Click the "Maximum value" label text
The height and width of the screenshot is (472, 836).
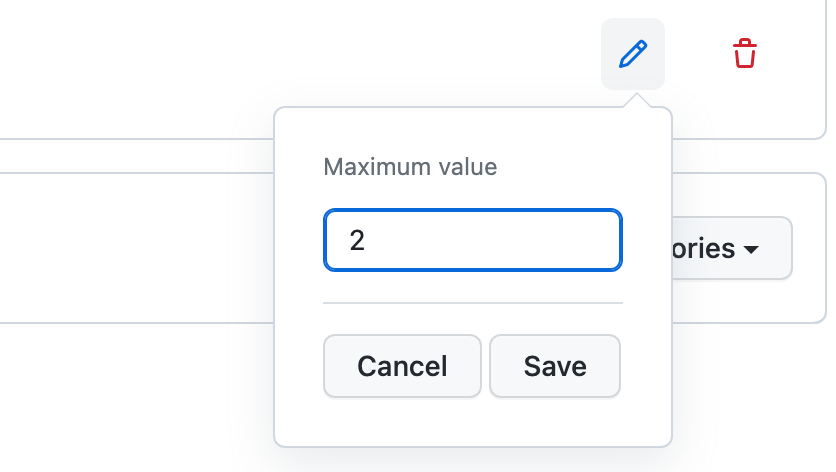410,167
